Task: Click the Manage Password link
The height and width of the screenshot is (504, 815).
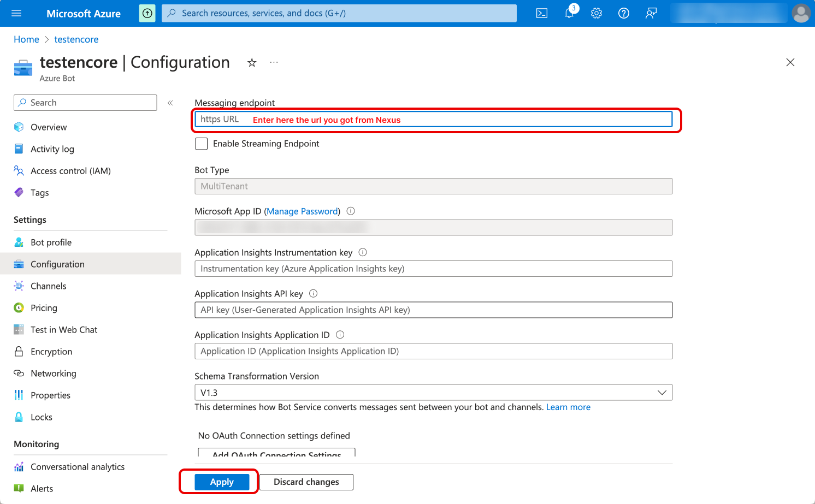Action: coord(302,211)
